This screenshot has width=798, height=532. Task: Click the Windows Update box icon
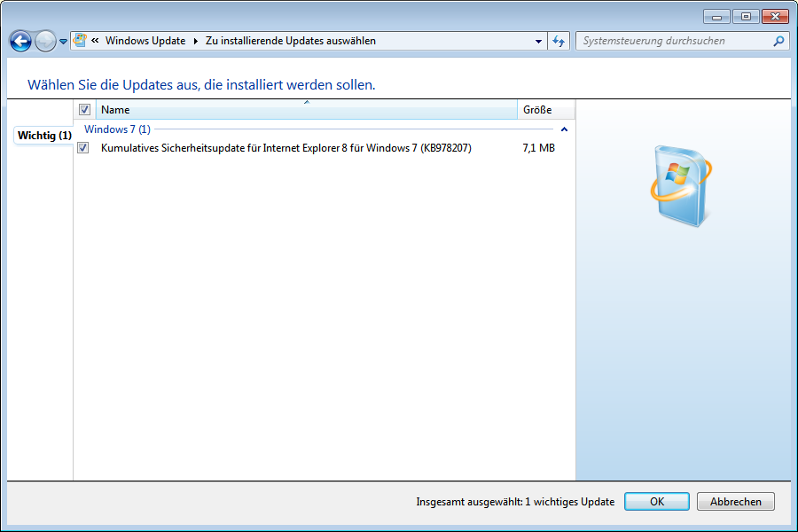(682, 185)
